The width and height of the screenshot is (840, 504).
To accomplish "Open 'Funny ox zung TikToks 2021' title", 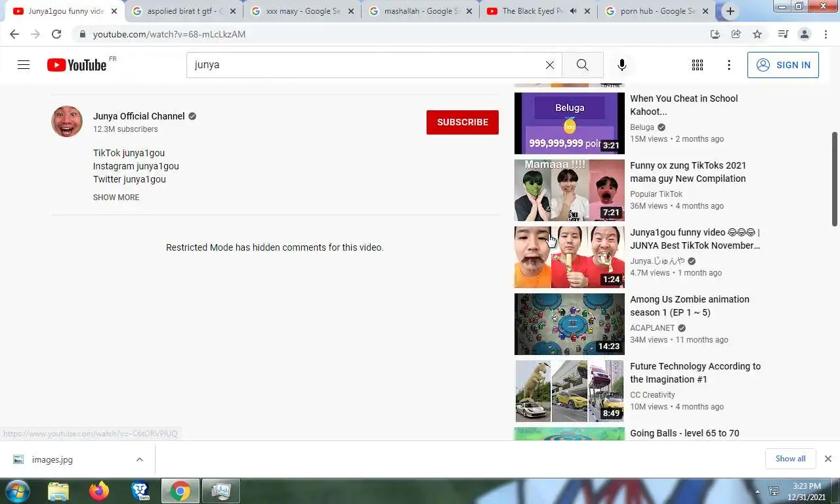I will click(x=688, y=172).
